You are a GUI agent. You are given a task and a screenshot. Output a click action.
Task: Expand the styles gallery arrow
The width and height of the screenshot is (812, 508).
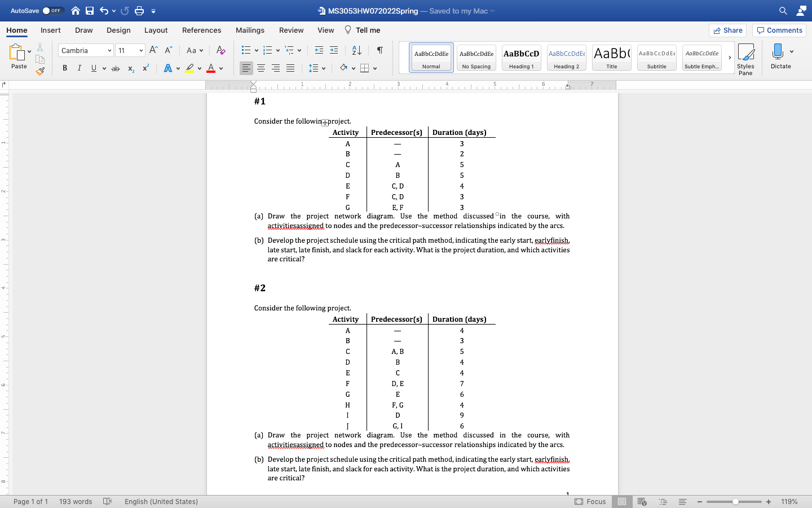point(730,58)
